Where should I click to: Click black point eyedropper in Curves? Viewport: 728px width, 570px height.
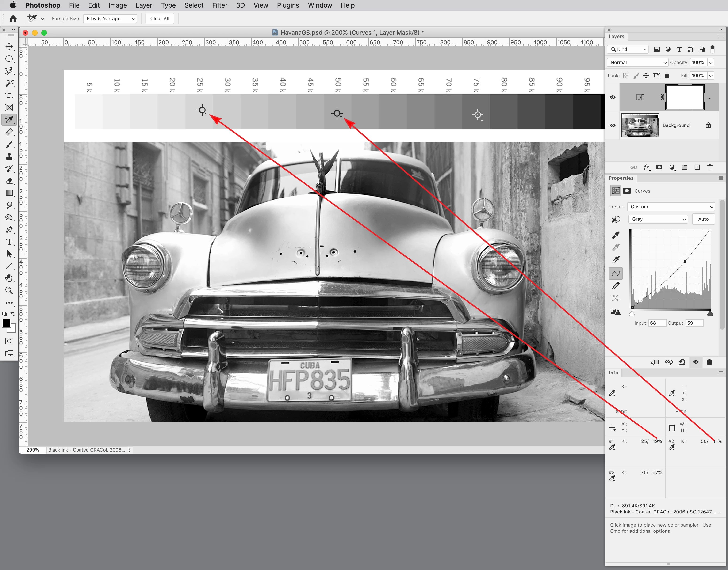616,235
